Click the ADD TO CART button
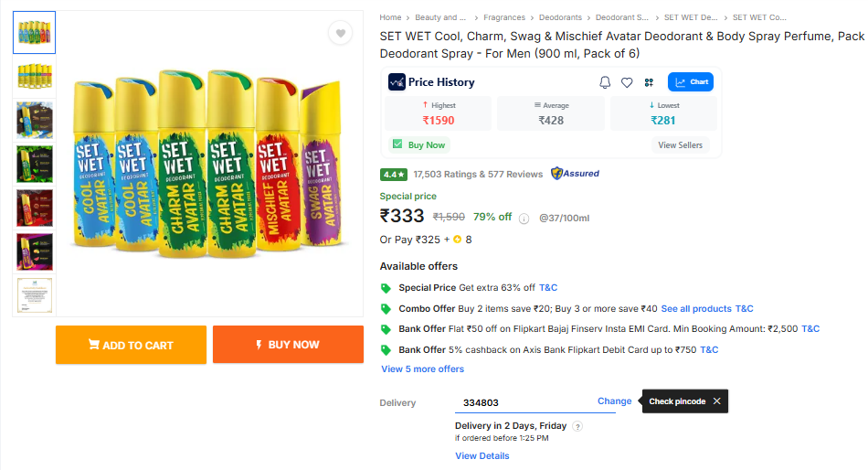This screenshot has width=868, height=470. pos(131,345)
